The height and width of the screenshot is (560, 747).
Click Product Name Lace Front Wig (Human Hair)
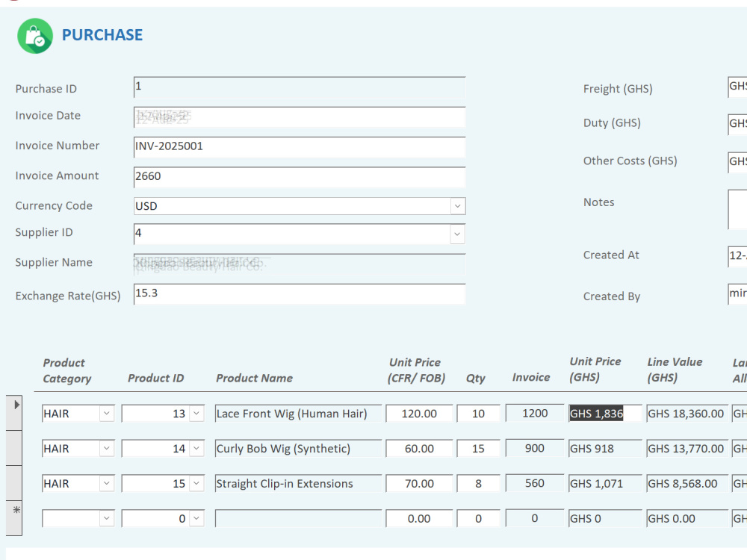[298, 414]
